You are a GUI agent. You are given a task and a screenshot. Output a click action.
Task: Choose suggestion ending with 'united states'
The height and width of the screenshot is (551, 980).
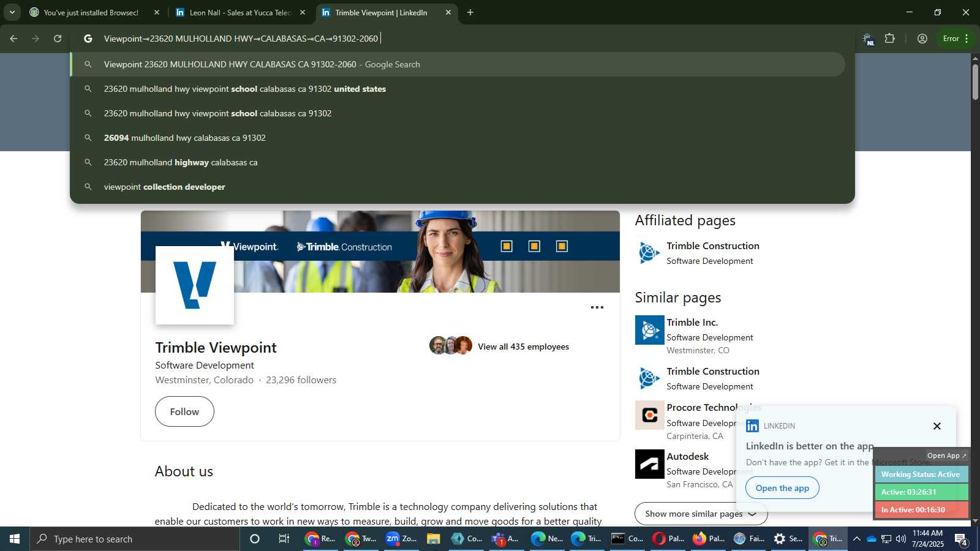click(x=458, y=89)
